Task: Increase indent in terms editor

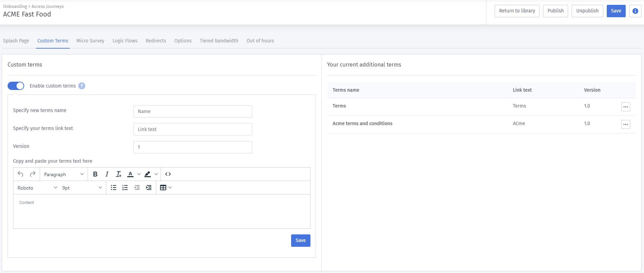Action: point(149,188)
